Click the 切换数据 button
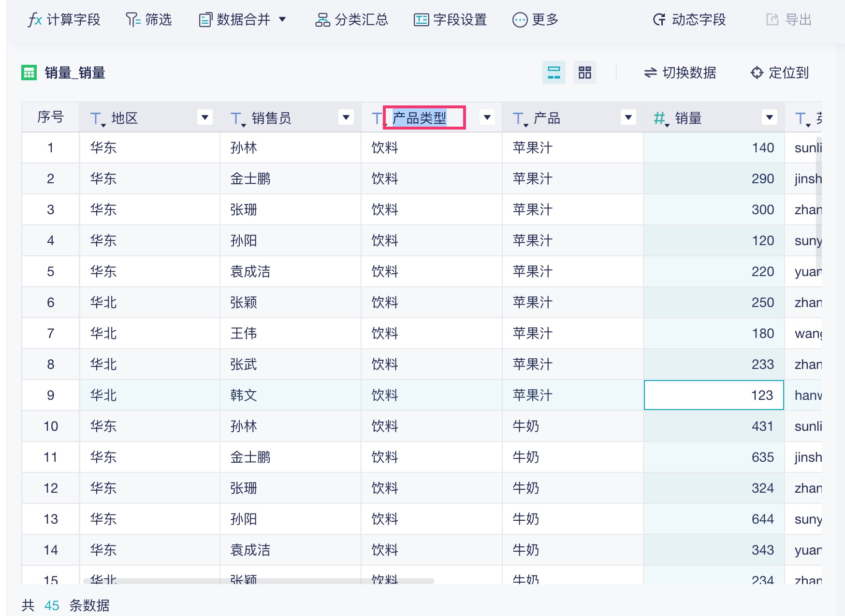Screen dimensions: 845x616 (680, 73)
